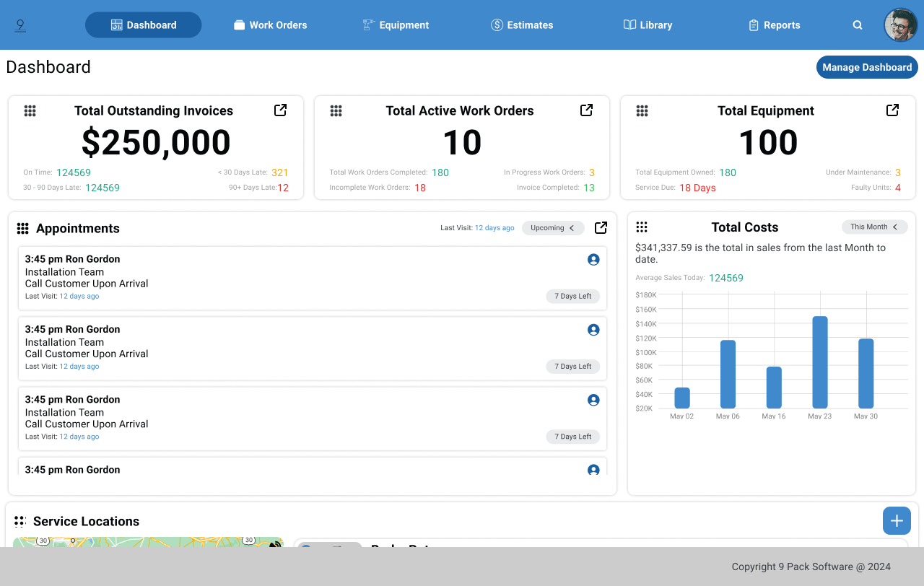
Task: Go to the Work Orders tab
Action: click(271, 25)
